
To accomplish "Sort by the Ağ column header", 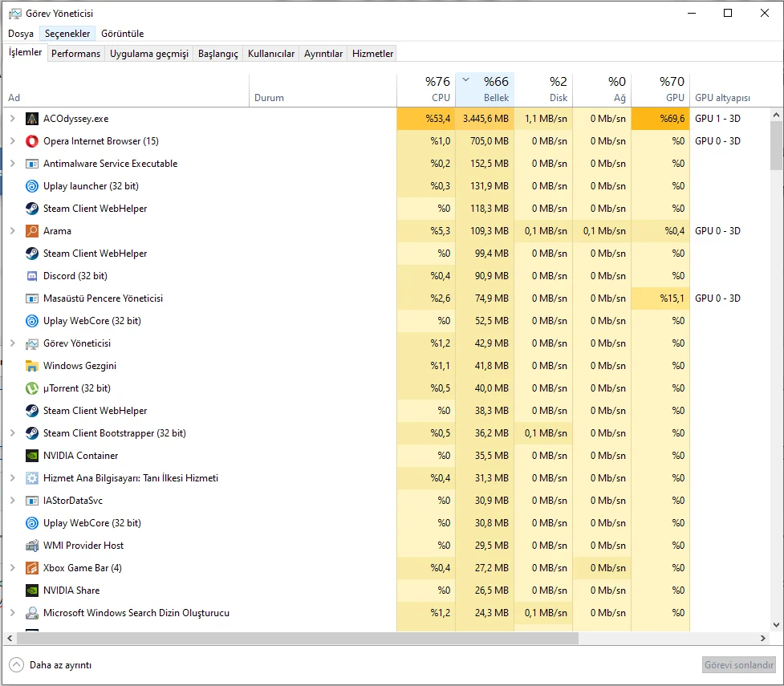I will click(x=602, y=90).
